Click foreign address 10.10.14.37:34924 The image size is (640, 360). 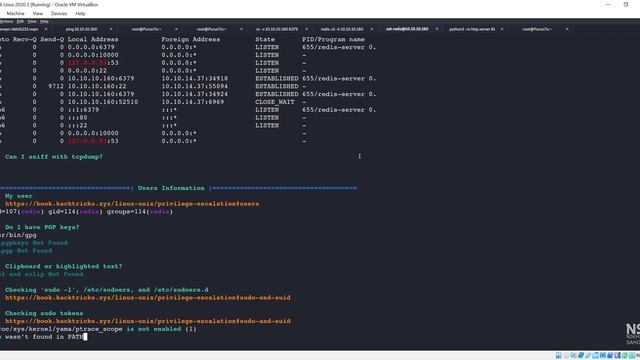(195, 94)
